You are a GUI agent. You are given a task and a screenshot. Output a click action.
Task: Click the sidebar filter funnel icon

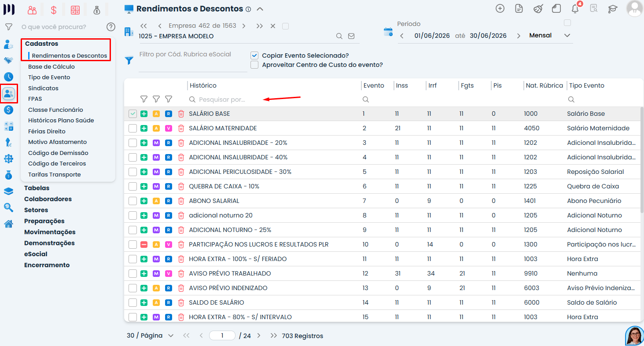8,27
